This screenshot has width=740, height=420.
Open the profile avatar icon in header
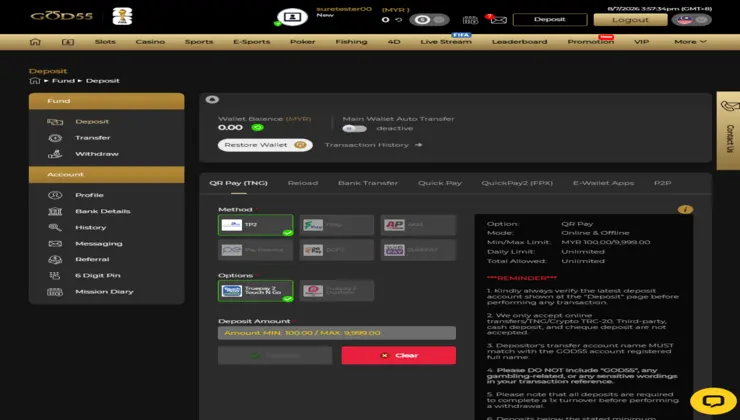(293, 17)
